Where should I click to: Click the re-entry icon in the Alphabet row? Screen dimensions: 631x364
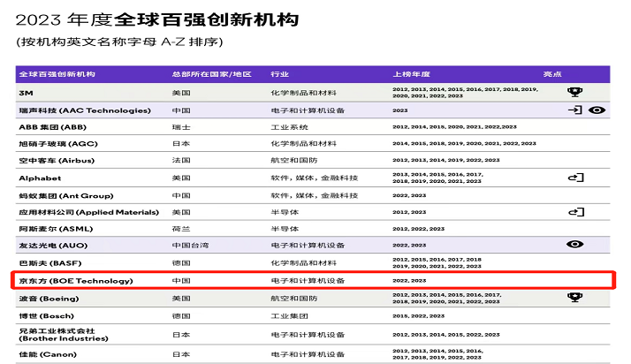pyautogui.click(x=575, y=178)
